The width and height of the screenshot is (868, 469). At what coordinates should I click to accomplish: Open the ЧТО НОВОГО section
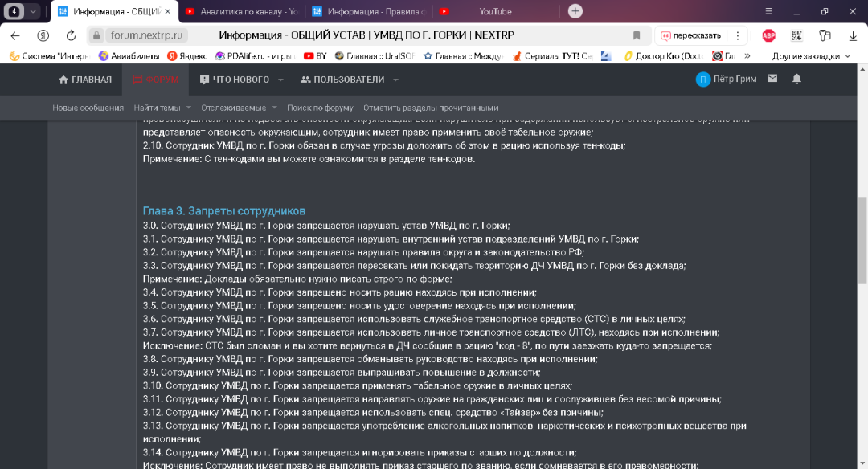tap(234, 79)
